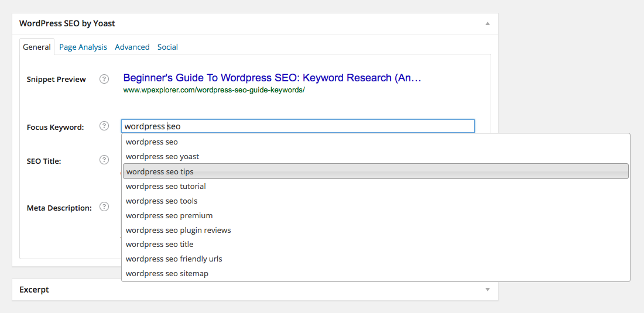Select "wordpress seo sitemap" suggestion
The width and height of the screenshot is (644, 313).
(376, 274)
